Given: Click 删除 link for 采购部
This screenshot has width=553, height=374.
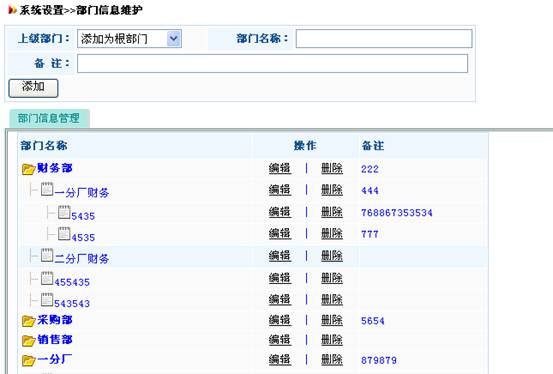Looking at the screenshot, I should (x=332, y=320).
